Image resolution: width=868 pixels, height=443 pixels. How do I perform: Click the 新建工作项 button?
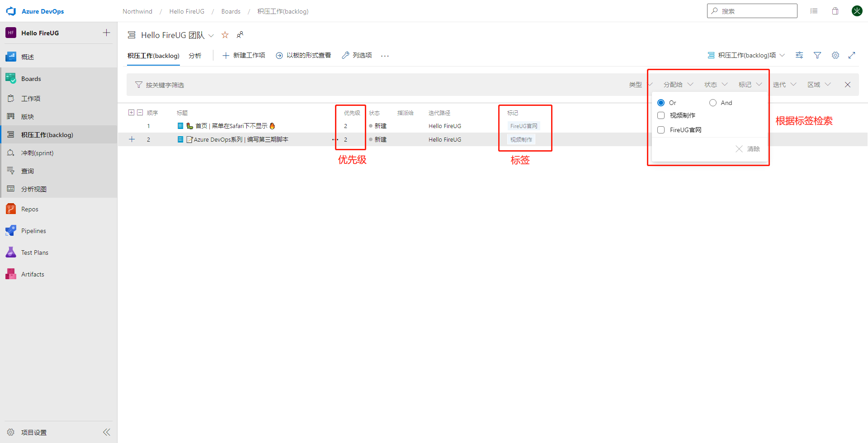click(244, 55)
